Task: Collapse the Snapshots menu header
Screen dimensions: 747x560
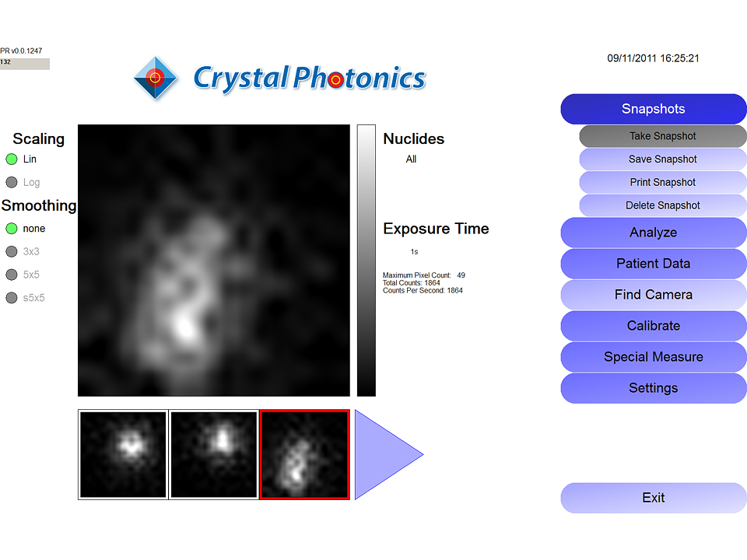Action: tap(654, 109)
